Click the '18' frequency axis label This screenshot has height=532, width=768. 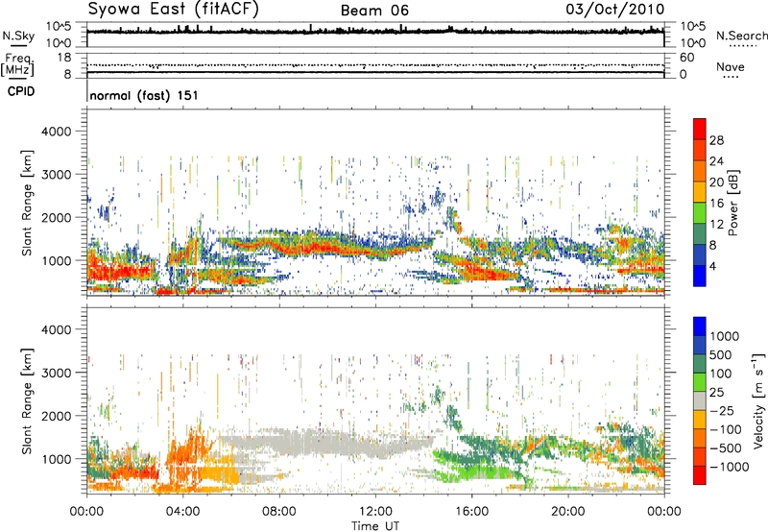(x=64, y=57)
